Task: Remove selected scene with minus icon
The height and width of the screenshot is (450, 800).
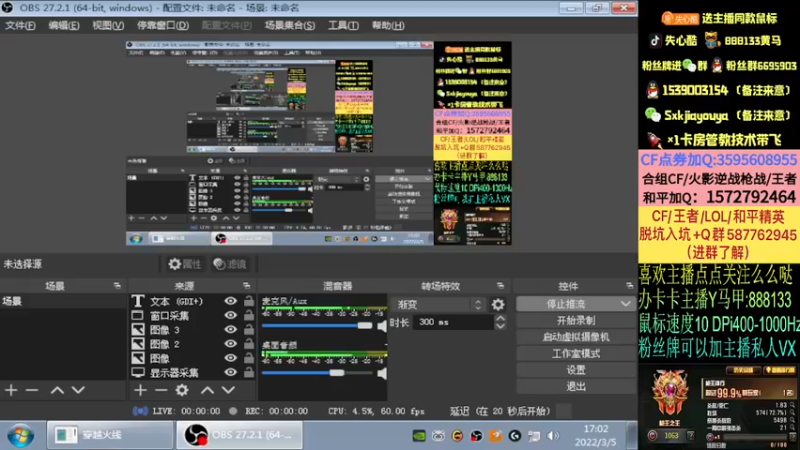Action: [32, 390]
